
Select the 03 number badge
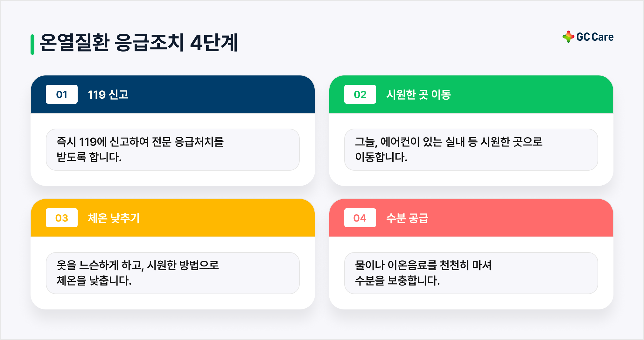tap(62, 218)
